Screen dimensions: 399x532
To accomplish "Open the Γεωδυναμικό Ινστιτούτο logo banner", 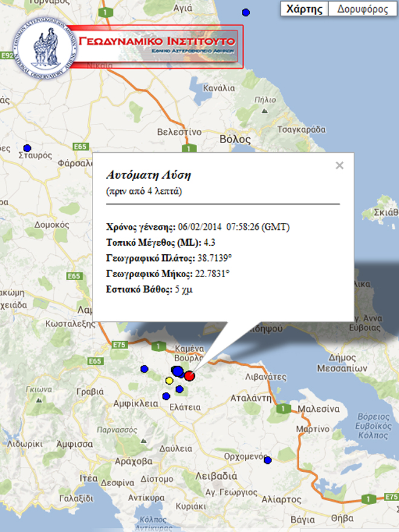I will pyautogui.click(x=158, y=46).
